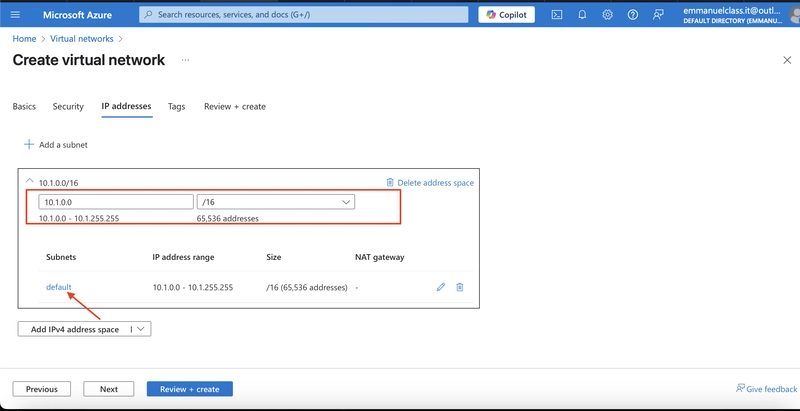Click the search resources field
Screen dimensions: 800x411
(304, 15)
